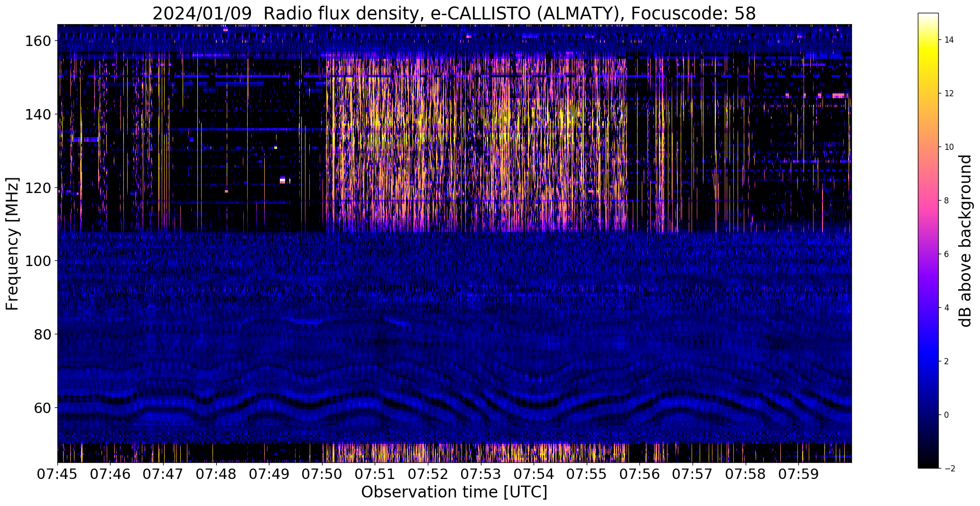The height and width of the screenshot is (506, 980).
Task: Click the 07:57 time tick label
Action: pos(693,473)
